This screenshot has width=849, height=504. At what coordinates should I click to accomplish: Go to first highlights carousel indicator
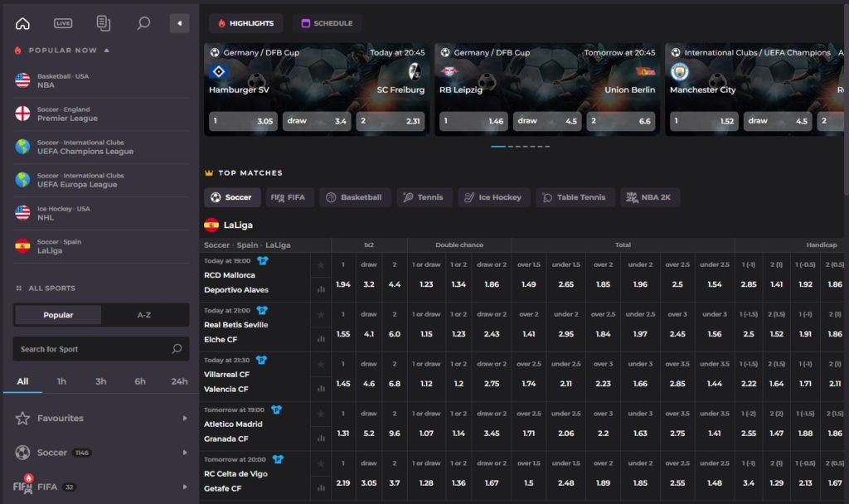pos(498,146)
